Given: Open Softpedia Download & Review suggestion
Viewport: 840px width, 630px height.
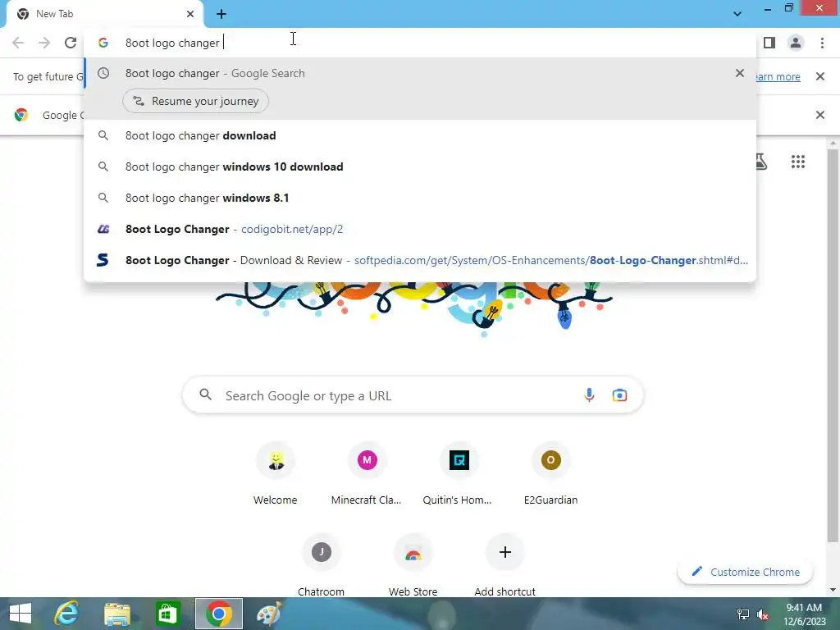Looking at the screenshot, I should [x=420, y=260].
